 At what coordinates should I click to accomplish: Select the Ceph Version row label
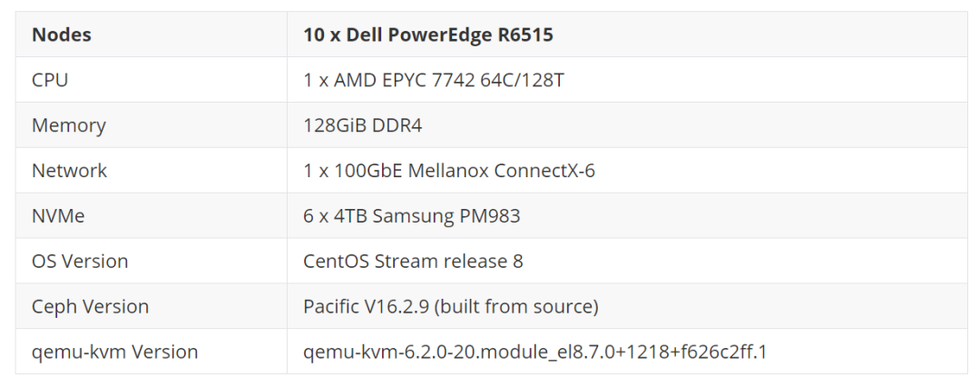click(x=90, y=307)
